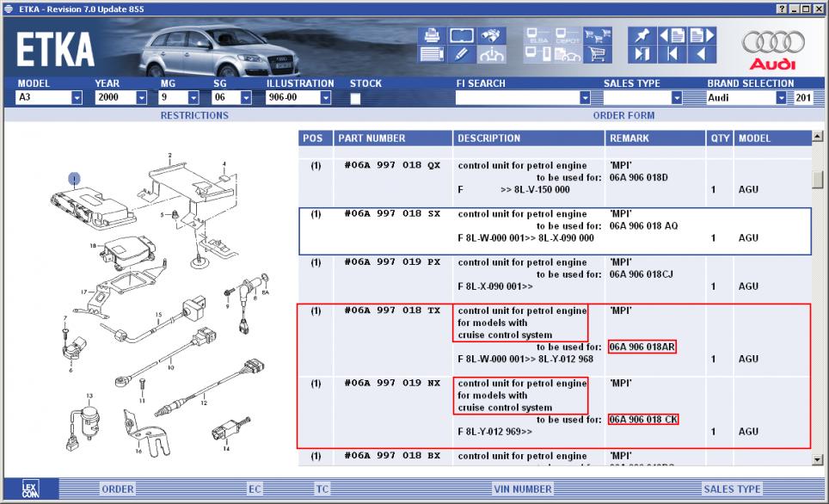Screen dimensions: 829x504
Task: Open the MODEL dropdown showing A3
Action: click(x=77, y=98)
